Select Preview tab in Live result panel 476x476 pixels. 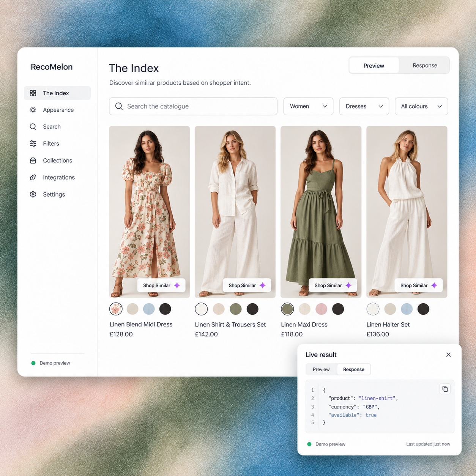[x=321, y=369]
